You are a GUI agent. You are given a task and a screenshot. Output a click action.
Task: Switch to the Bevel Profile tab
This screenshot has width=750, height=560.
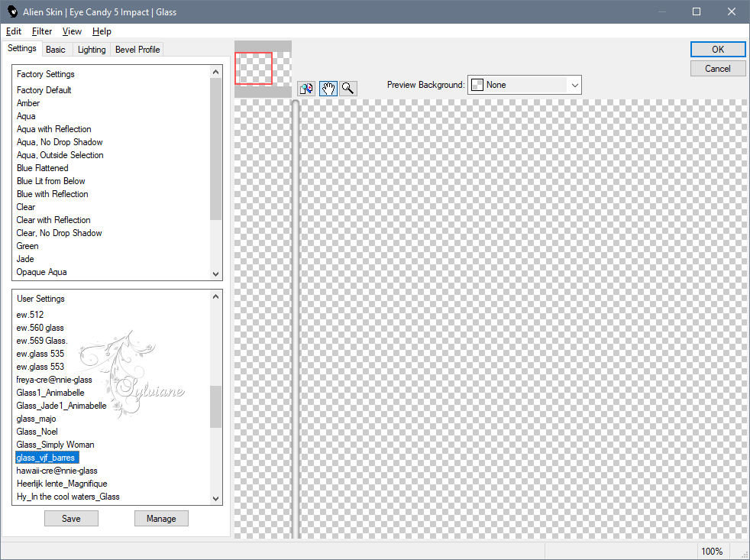137,50
